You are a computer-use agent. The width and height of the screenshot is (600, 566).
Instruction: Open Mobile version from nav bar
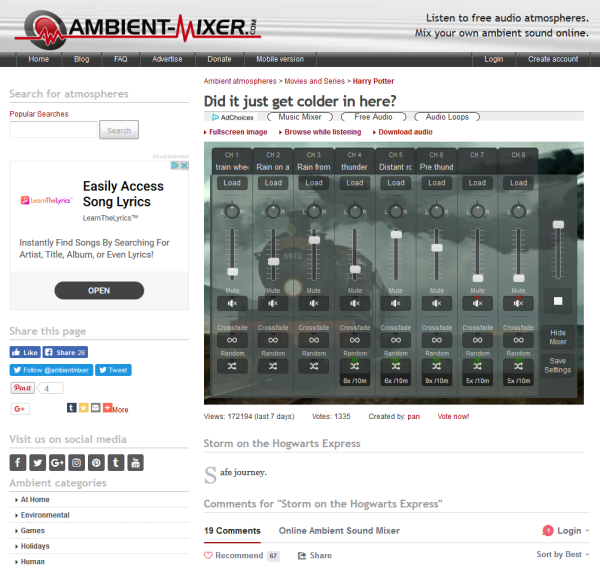tap(280, 59)
